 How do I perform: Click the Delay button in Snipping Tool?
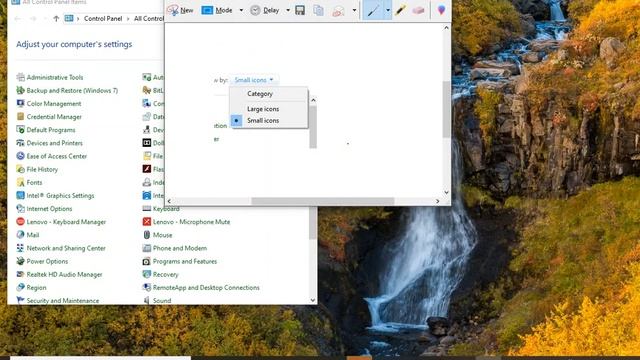264,10
